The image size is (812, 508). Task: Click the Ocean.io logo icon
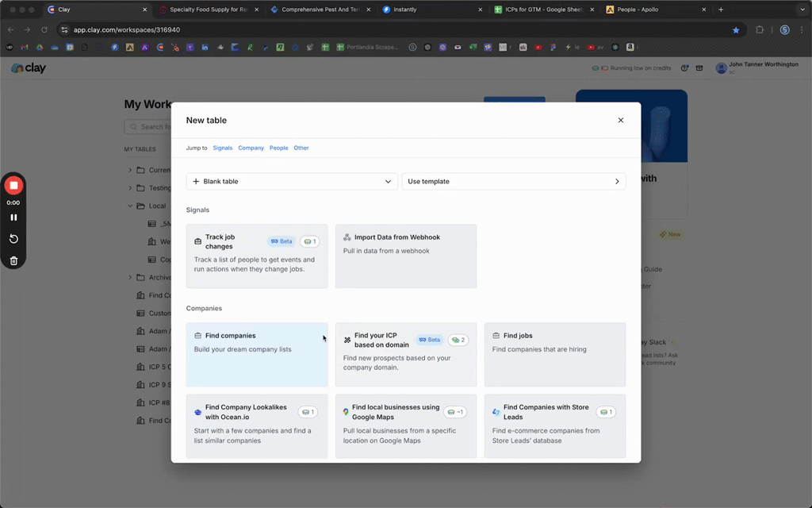point(197,412)
